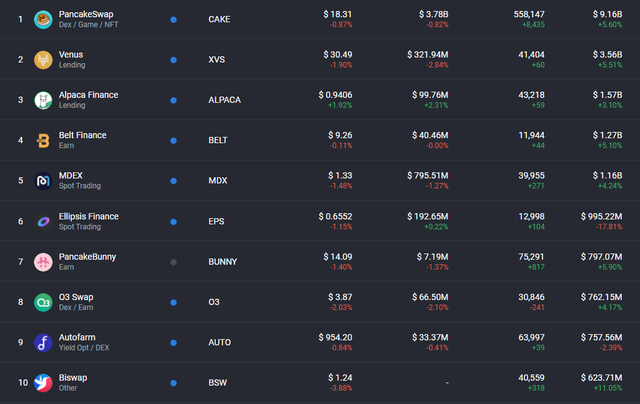
Task: Click the blue status dot for O3 Swap
Action: pos(173,302)
